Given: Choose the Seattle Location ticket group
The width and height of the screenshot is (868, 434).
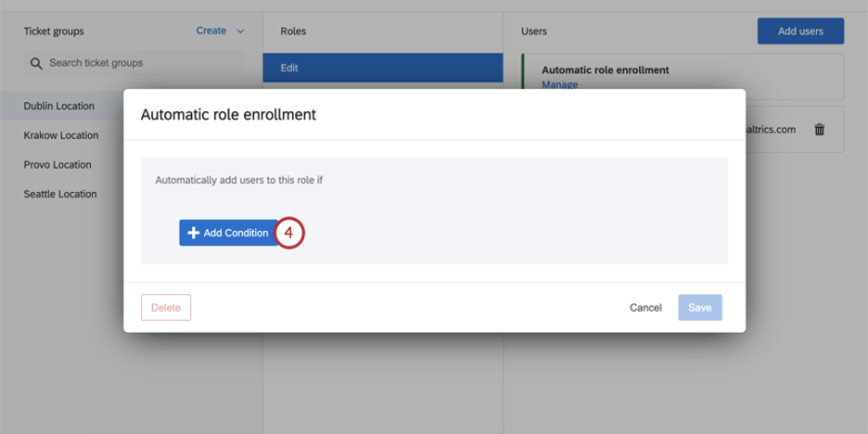Looking at the screenshot, I should click(60, 195).
